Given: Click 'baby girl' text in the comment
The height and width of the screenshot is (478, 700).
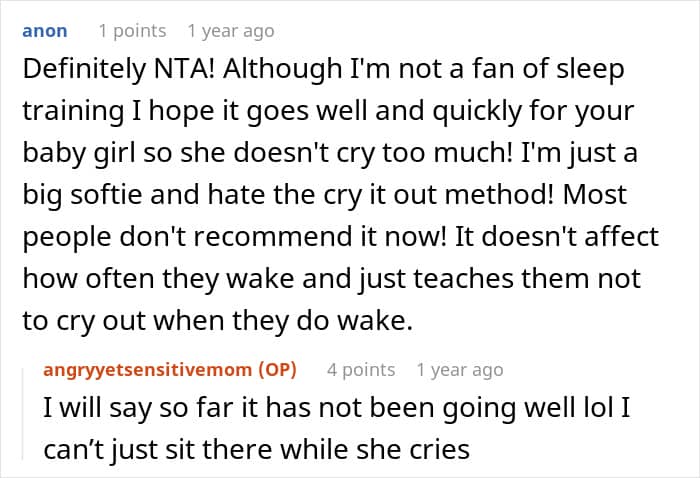Looking at the screenshot, I should (79, 154).
